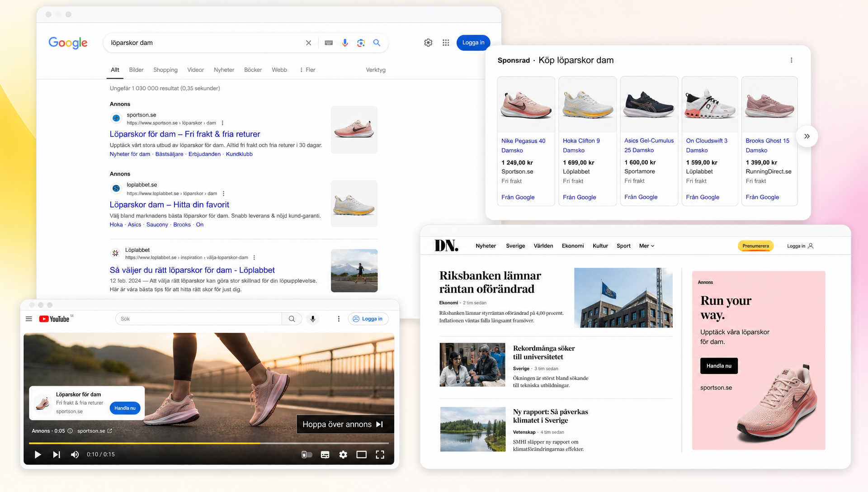Open Asics Gel-Cumulus 25 Damsko product
The image size is (868, 492).
[x=649, y=141]
